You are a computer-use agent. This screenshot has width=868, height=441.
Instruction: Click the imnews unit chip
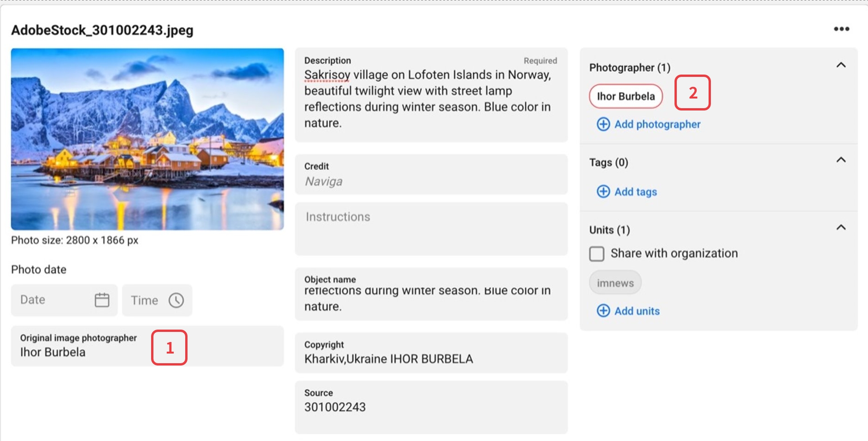(615, 283)
